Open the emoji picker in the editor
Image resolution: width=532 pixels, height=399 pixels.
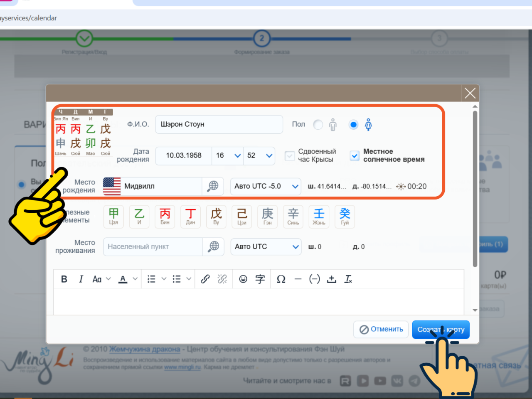[243, 279]
